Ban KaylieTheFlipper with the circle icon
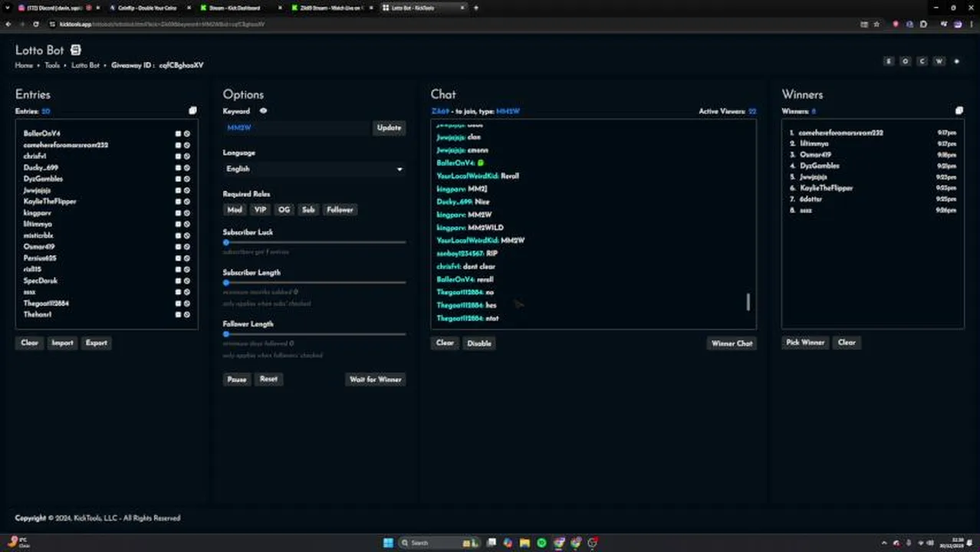This screenshot has height=552, width=980. point(186,201)
